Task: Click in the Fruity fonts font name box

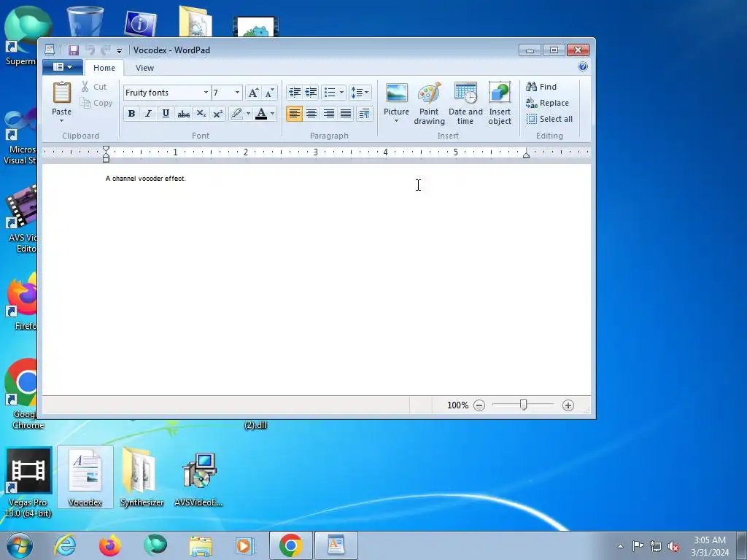Action: point(163,93)
